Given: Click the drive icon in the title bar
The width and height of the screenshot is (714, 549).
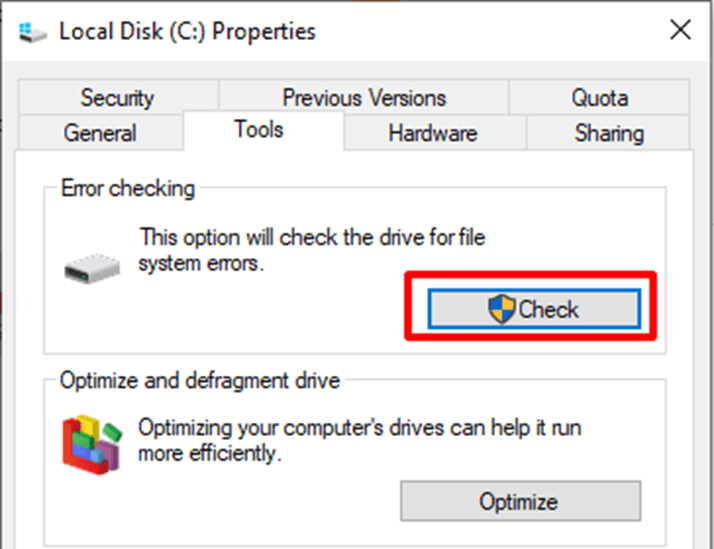Looking at the screenshot, I should (x=32, y=31).
